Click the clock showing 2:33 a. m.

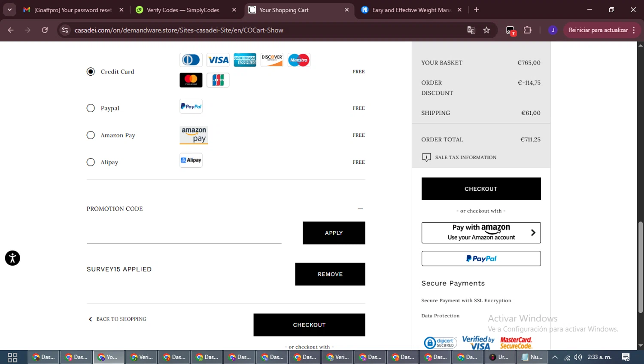[599, 357]
